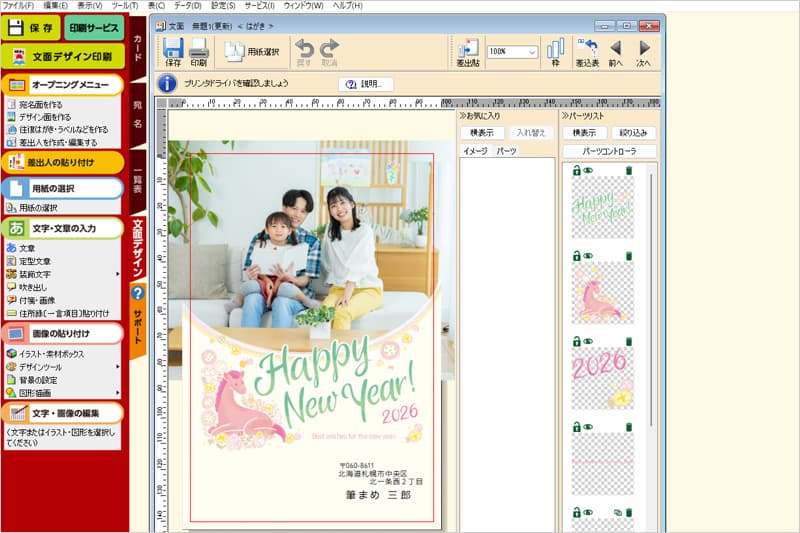Open the 差込表 merge table icon
Screen dimensions: 800x533
[x=588, y=52]
